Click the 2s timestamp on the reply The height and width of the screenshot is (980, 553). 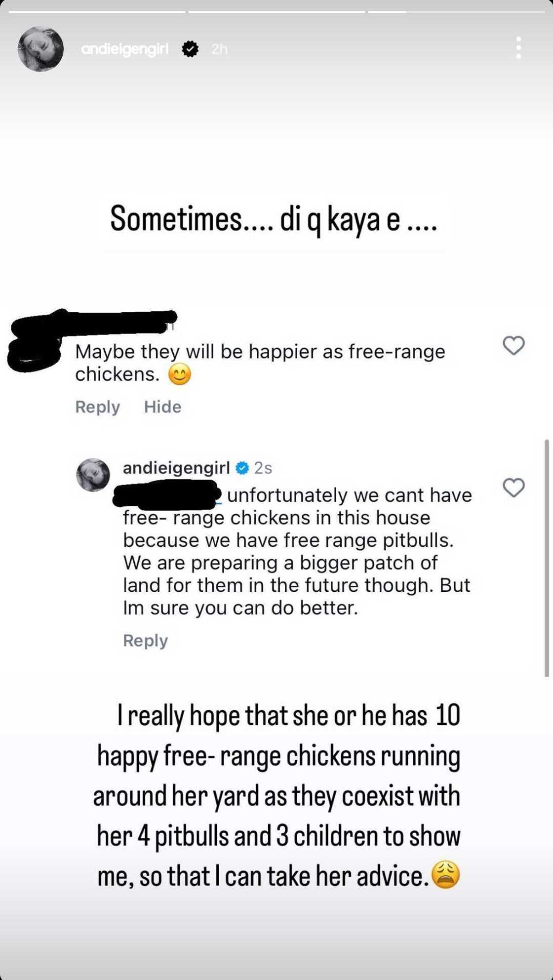264,468
